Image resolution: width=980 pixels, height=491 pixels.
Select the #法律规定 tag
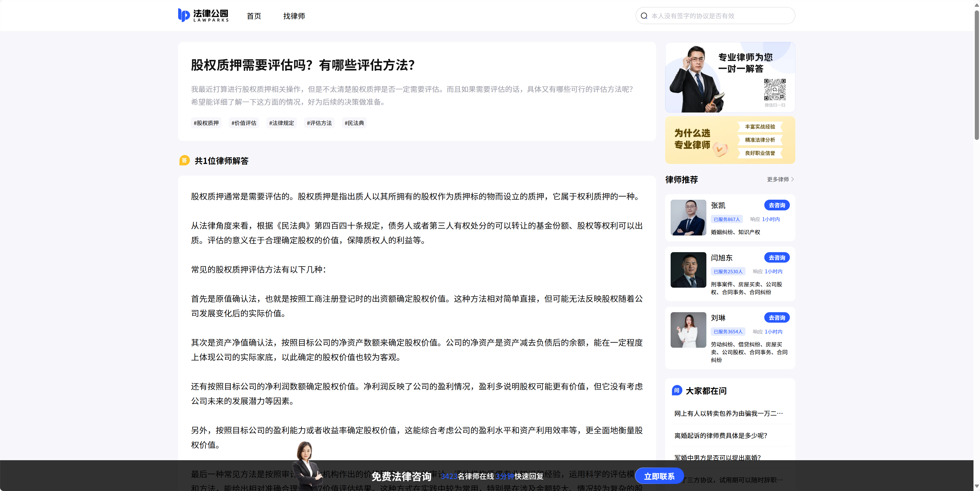pyautogui.click(x=281, y=123)
